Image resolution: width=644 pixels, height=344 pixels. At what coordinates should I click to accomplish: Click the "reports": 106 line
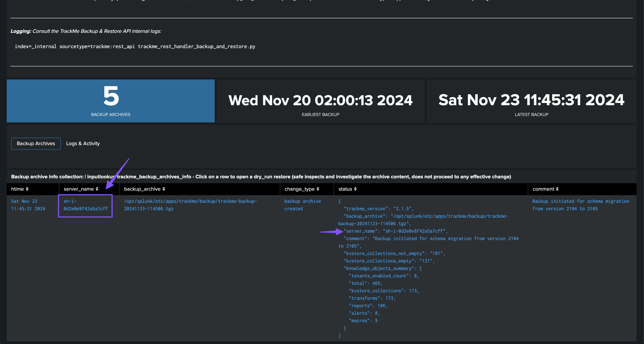pos(368,306)
